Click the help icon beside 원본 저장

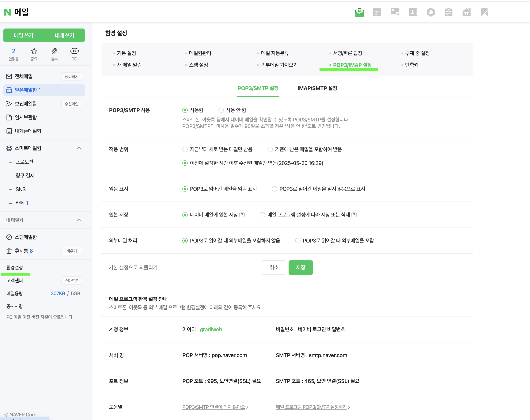(242, 215)
